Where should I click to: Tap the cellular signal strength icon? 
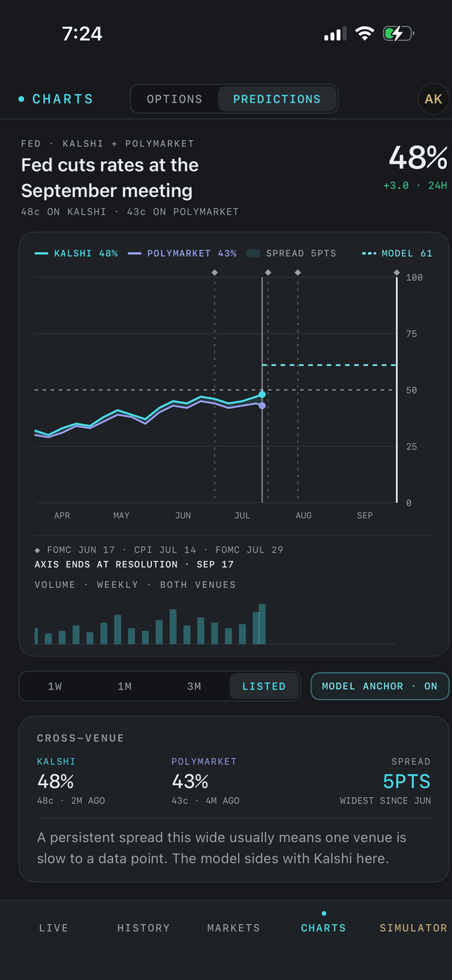click(x=335, y=34)
